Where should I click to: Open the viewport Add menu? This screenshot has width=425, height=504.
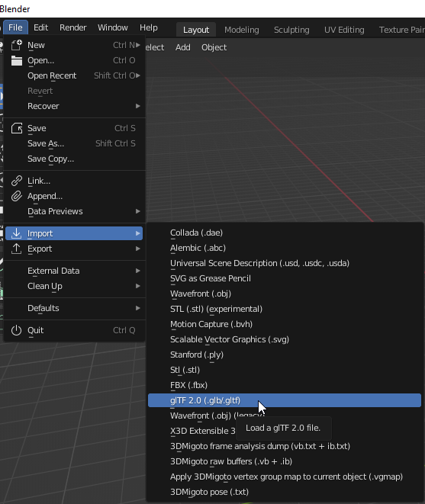(182, 47)
